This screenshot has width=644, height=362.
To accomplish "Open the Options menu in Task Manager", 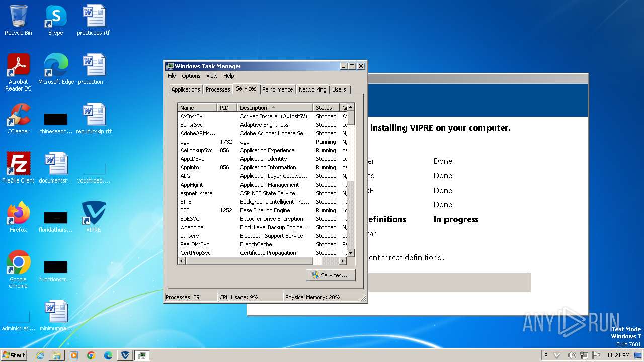I will point(191,76).
